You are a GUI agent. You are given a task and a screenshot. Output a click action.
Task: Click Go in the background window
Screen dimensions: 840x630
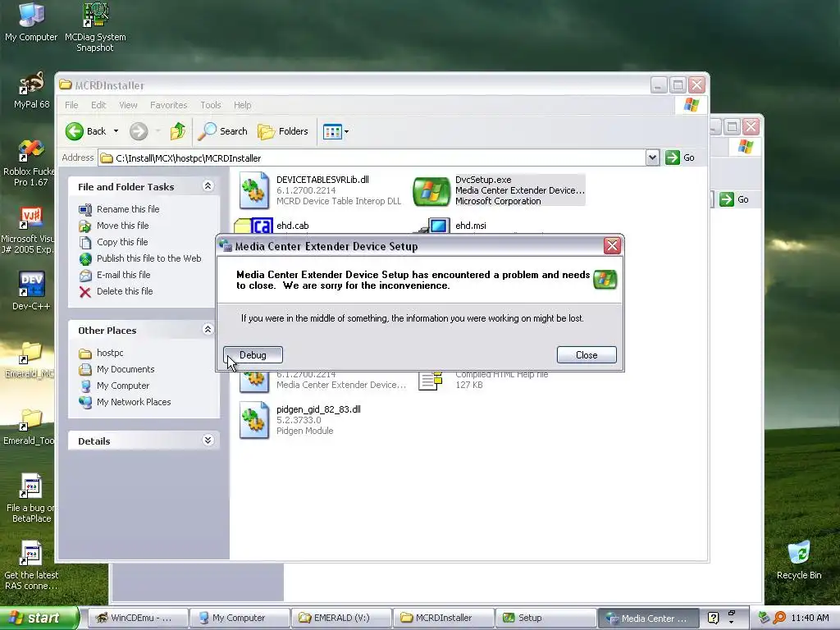pyautogui.click(x=734, y=199)
